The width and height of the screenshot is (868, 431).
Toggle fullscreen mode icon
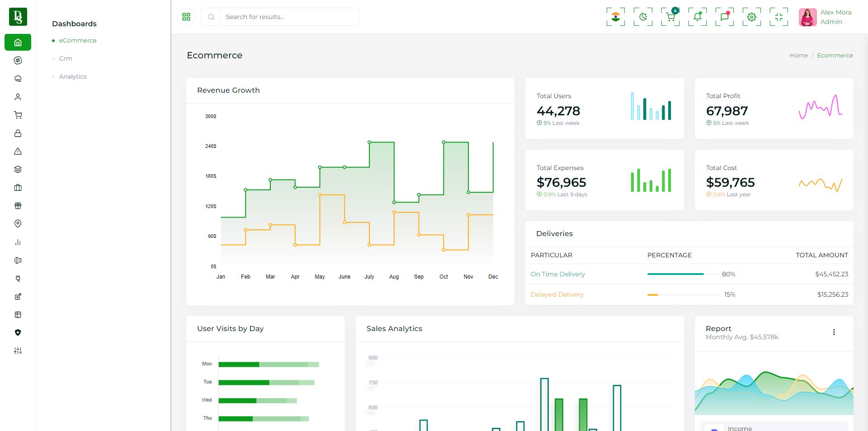pyautogui.click(x=778, y=17)
